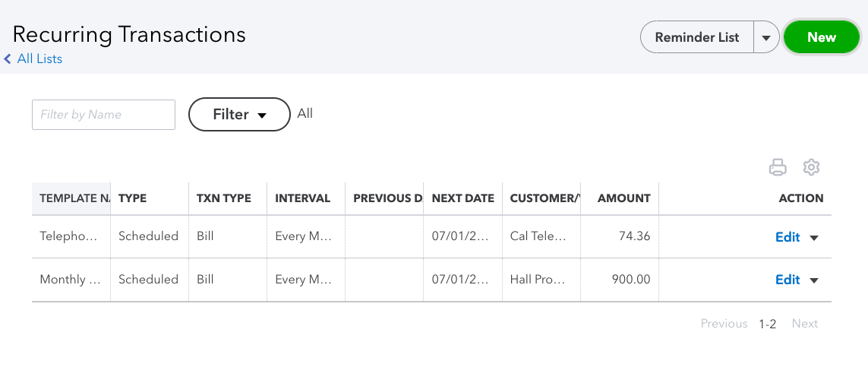868x383 pixels.
Task: Go back to All Lists
Action: coord(39,59)
